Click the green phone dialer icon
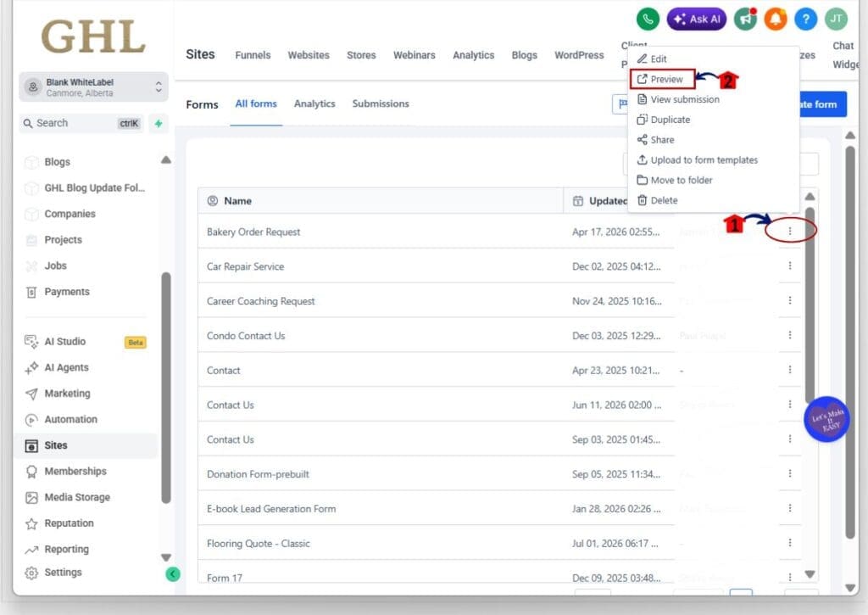 648,19
